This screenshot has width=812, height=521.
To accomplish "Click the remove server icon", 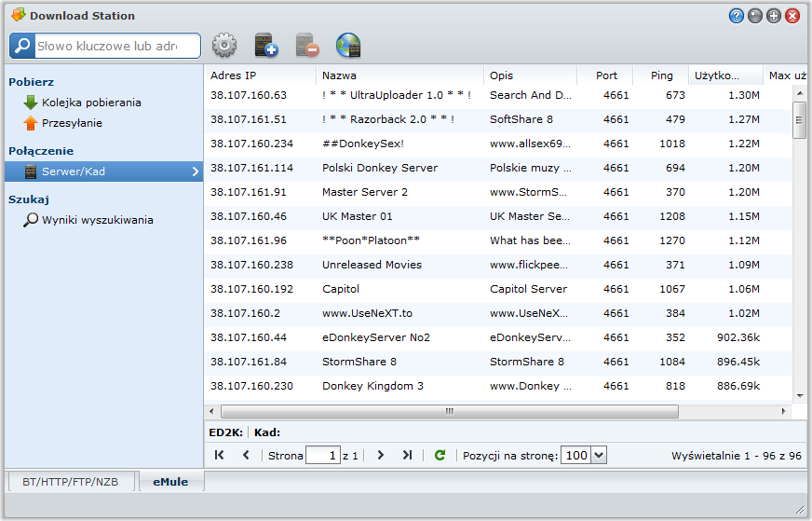I will (x=307, y=46).
